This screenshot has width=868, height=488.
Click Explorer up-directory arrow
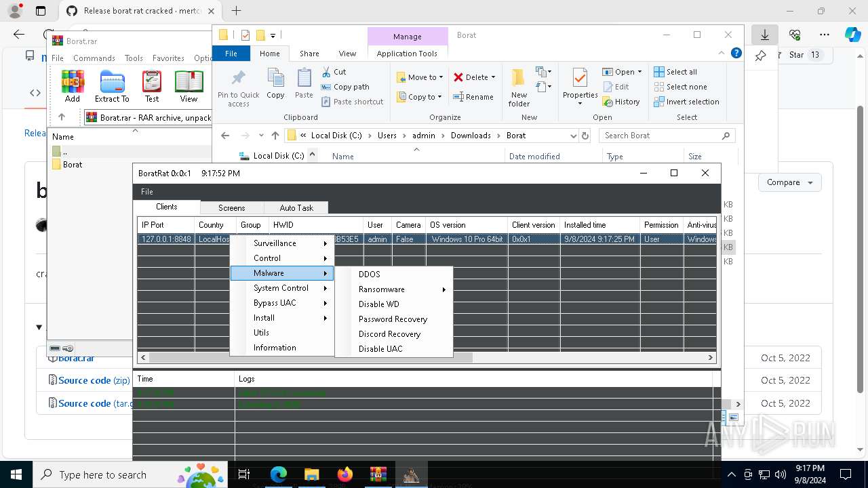(x=275, y=136)
